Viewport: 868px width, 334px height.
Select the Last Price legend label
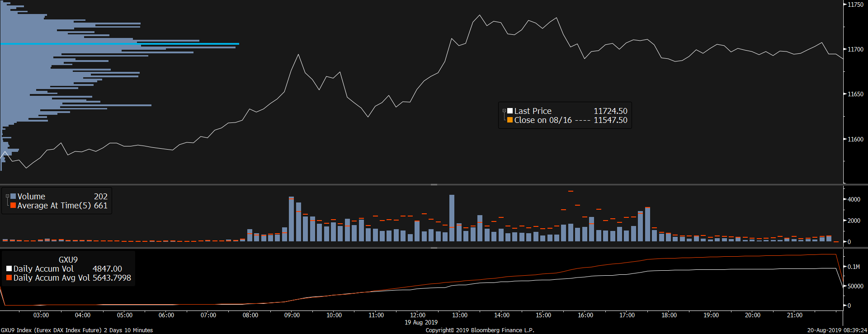(533, 111)
